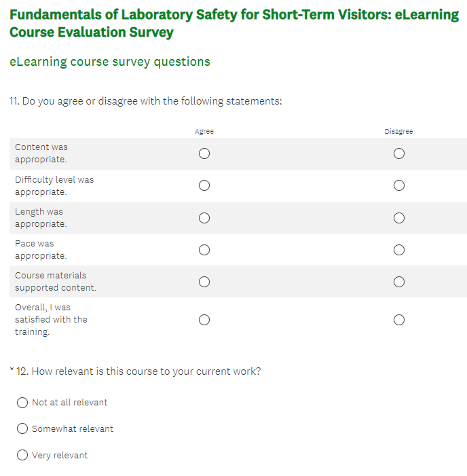This screenshot has width=467, height=476.
Task: Click the "eLearning course survey questions" subheading
Action: (x=110, y=62)
